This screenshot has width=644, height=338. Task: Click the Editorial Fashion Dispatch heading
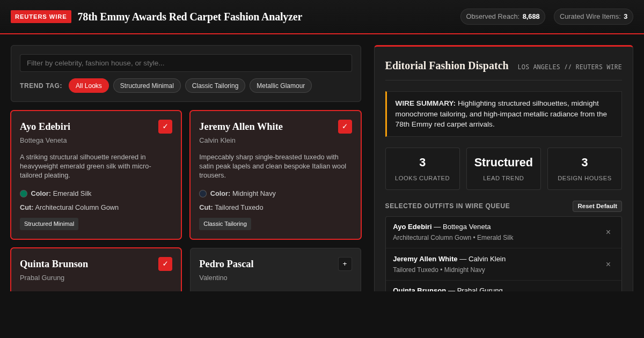pos(447,65)
